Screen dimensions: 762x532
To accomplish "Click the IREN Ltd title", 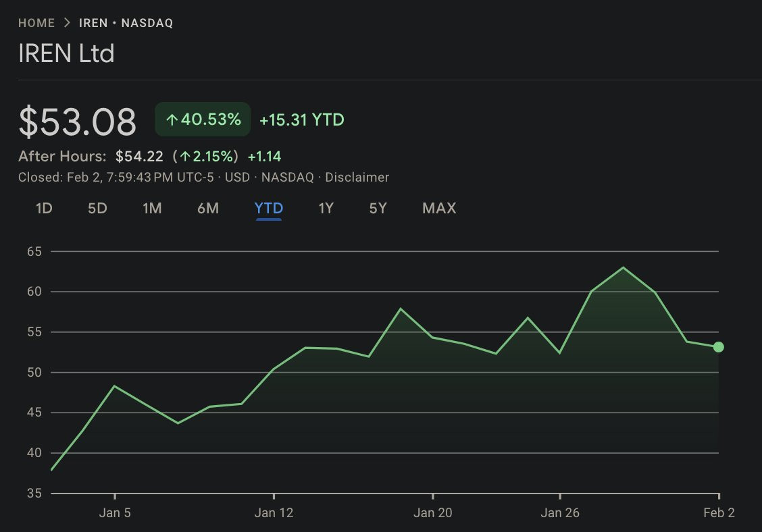I will coord(66,53).
